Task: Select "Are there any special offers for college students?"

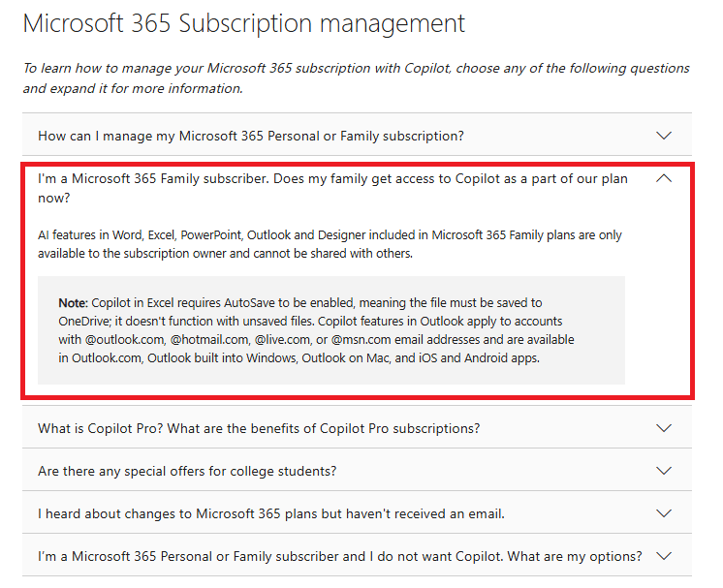Action: click(187, 471)
